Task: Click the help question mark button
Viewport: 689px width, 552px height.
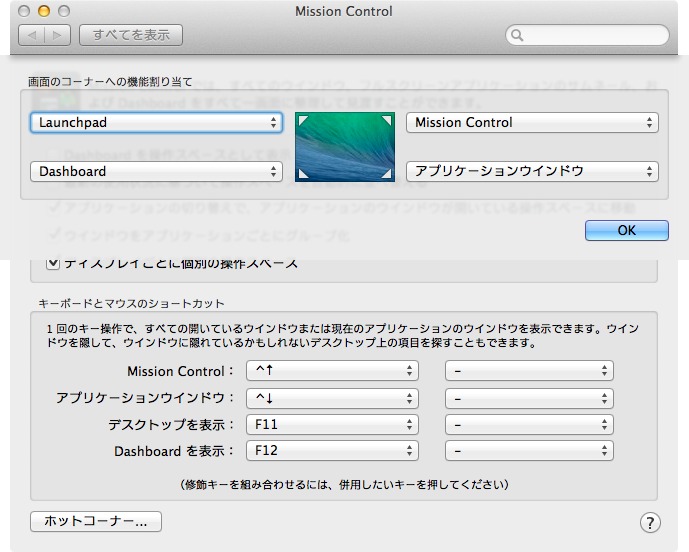Action: click(x=650, y=523)
